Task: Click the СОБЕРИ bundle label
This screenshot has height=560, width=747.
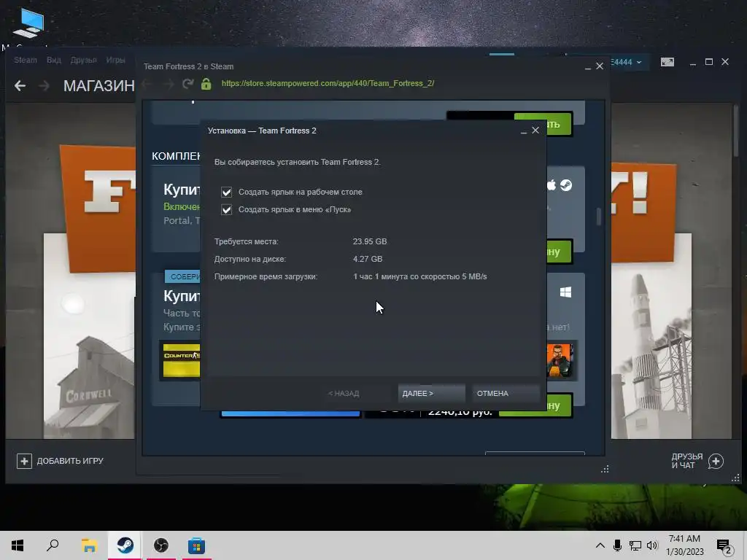Action: coord(182,276)
